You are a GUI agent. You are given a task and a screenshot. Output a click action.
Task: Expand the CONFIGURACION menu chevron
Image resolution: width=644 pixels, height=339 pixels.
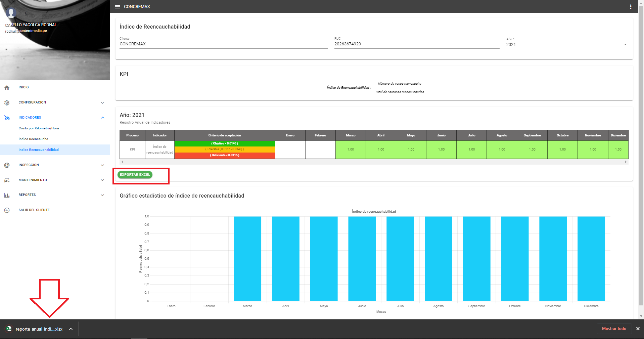pos(102,103)
